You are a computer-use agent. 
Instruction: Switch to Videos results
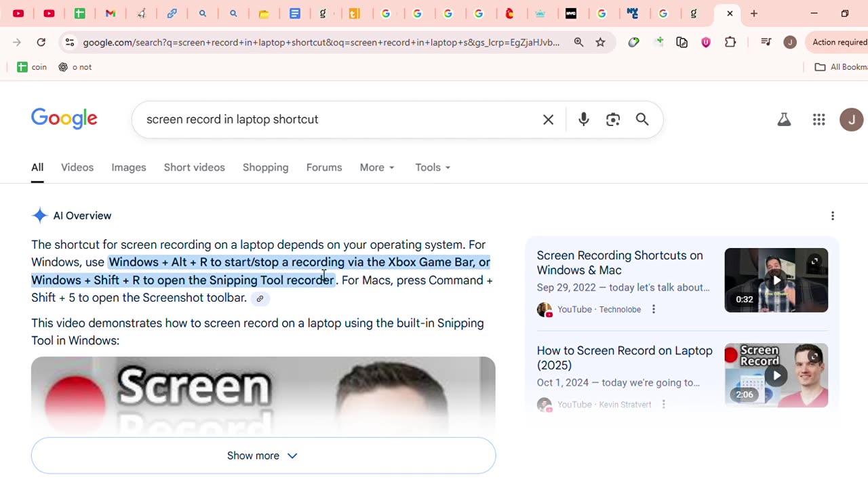point(77,167)
